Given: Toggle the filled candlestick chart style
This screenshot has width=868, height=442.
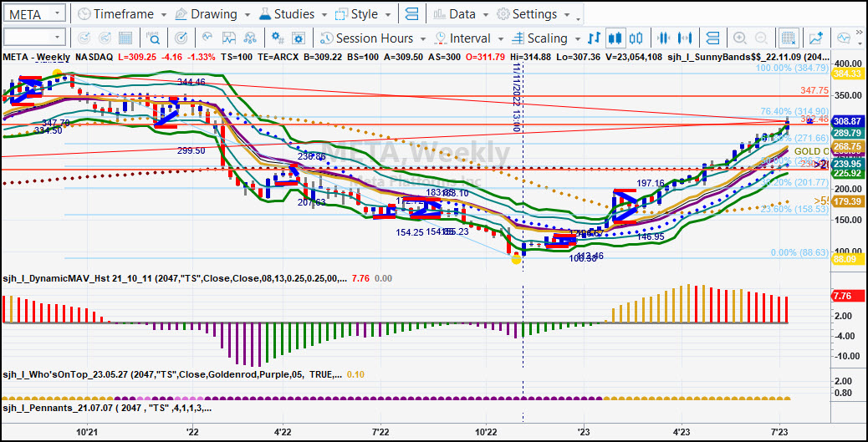Looking at the screenshot, I should tap(614, 38).
